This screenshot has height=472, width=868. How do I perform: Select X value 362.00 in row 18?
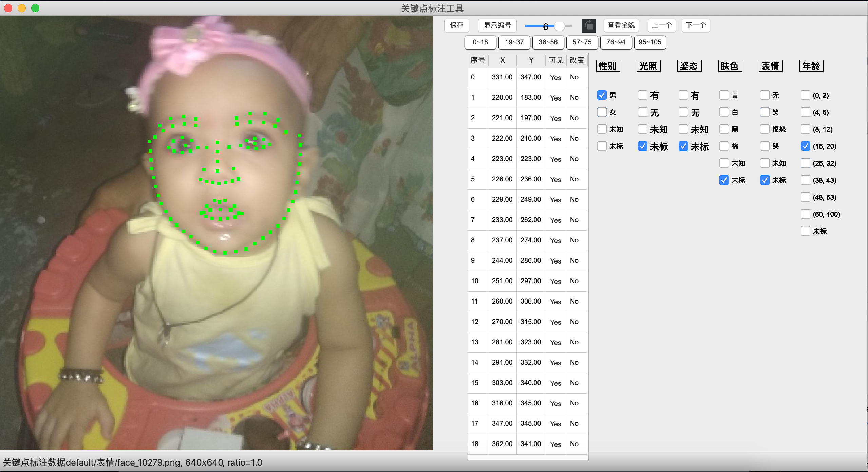502,444
